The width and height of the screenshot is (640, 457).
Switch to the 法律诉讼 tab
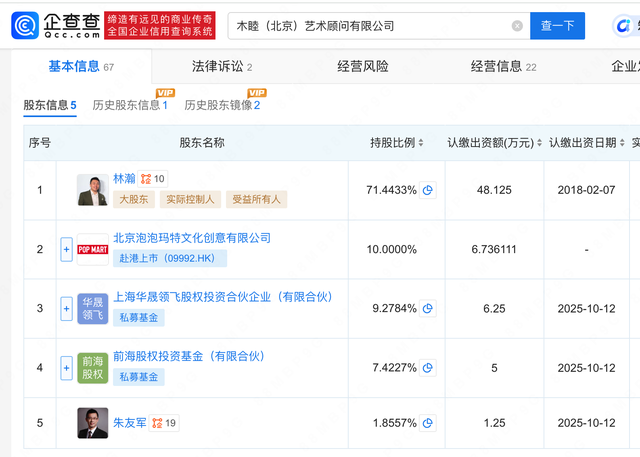(221, 67)
